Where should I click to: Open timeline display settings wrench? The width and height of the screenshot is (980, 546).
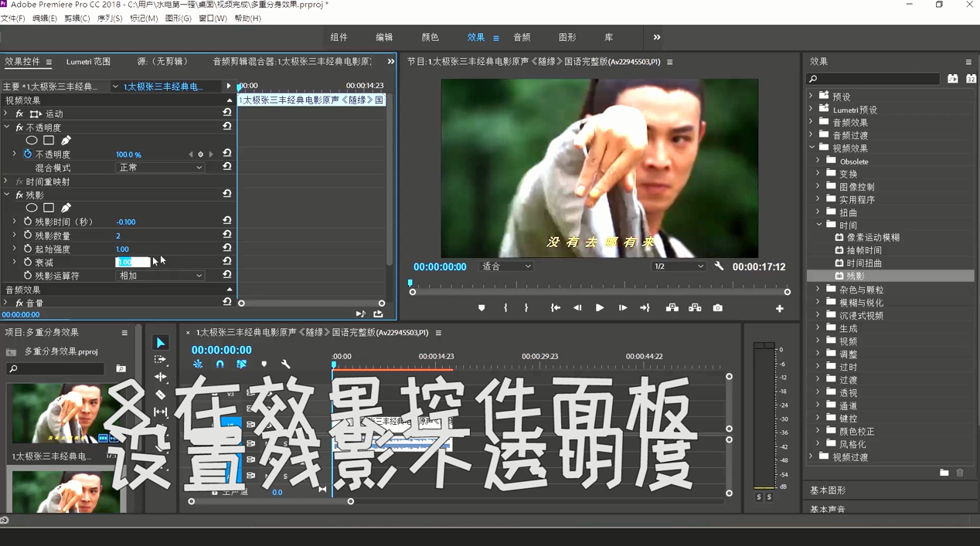(x=286, y=364)
